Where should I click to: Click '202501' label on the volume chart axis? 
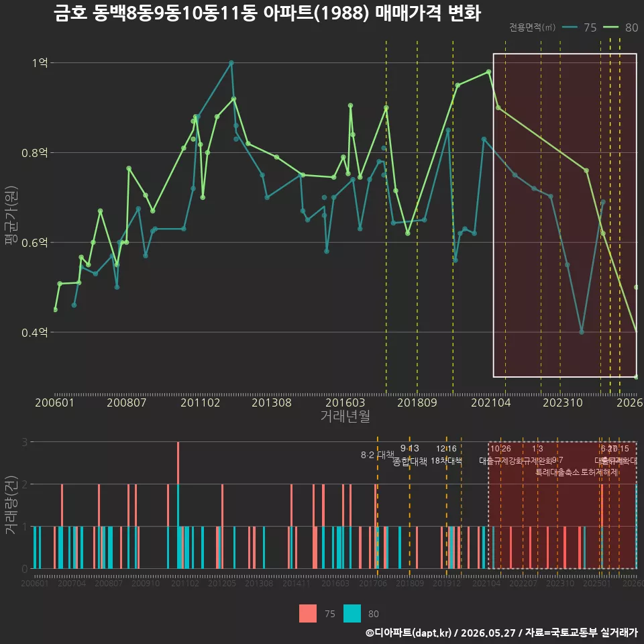coord(597,583)
